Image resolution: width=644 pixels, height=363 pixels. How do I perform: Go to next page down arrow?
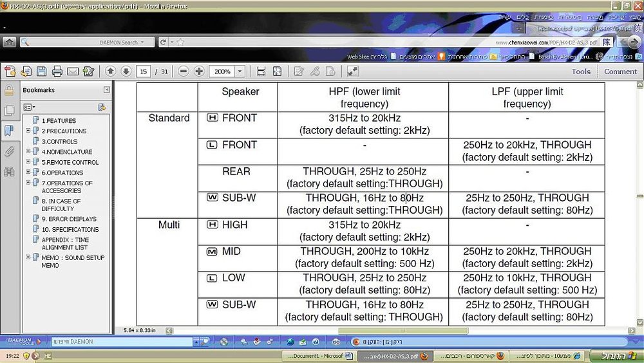(x=126, y=71)
